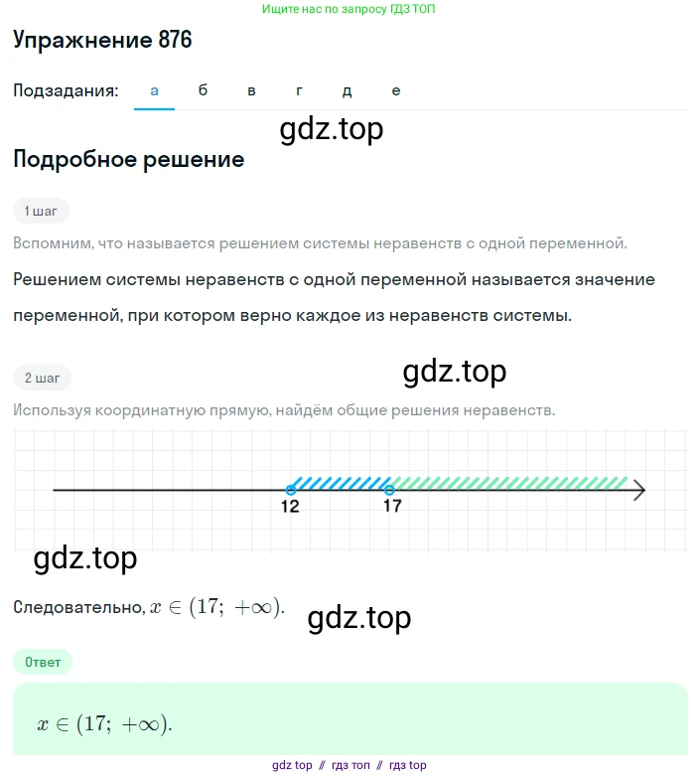Image resolution: width=700 pixels, height=777 pixels.
Task: Select subtask tab "а"
Action: [x=154, y=90]
